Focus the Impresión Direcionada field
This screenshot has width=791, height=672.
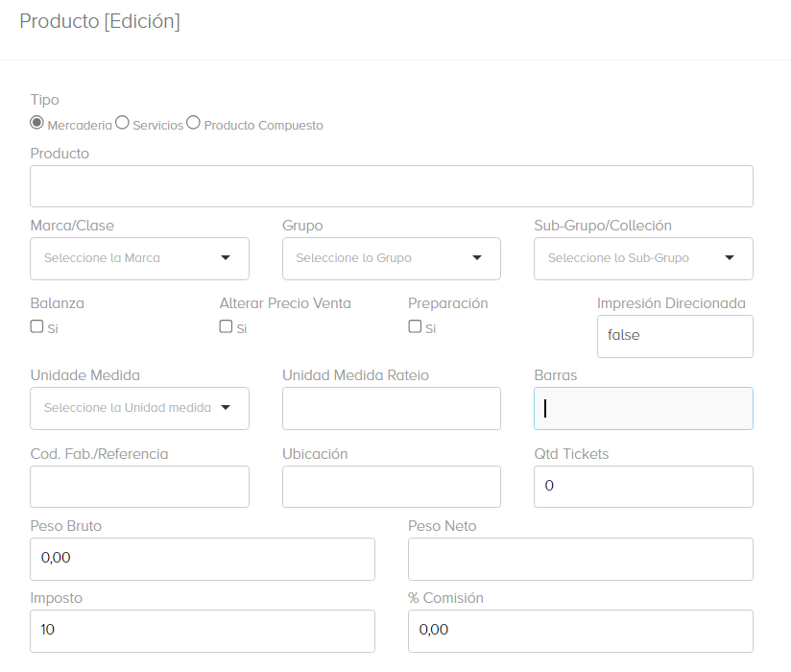(x=674, y=336)
